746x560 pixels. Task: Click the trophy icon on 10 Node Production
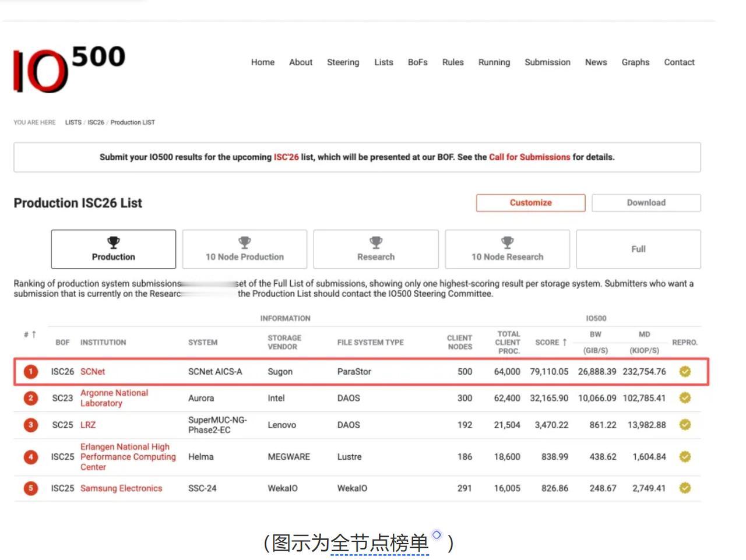coord(245,242)
